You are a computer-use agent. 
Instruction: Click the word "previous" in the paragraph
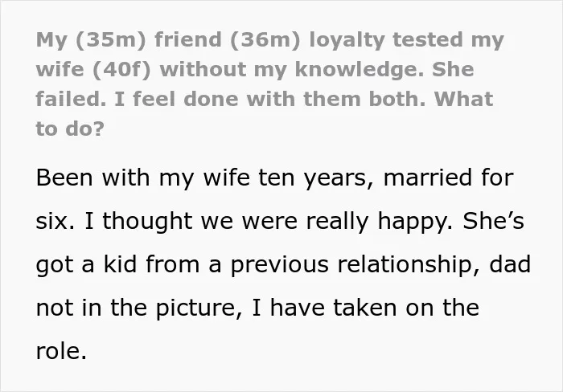(279, 266)
